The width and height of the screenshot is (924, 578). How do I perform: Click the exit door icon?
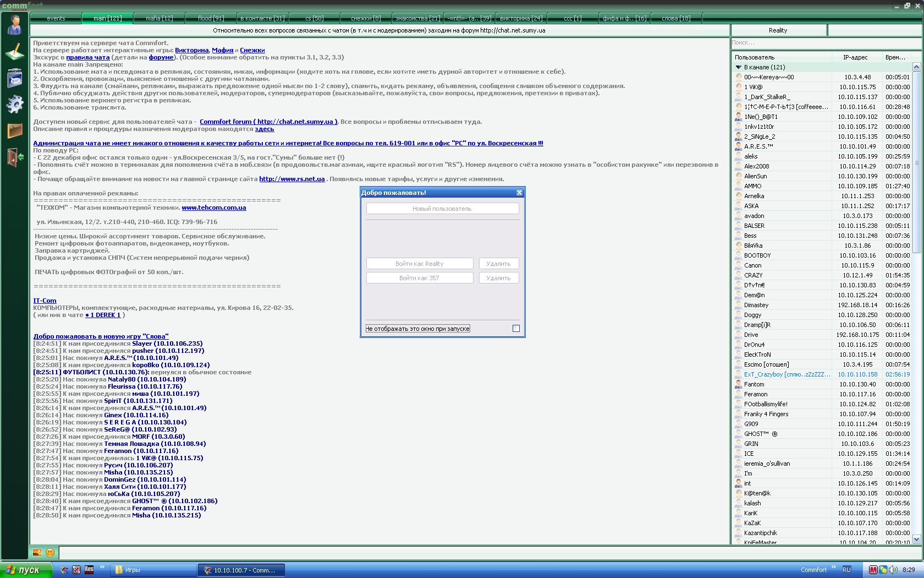point(14,157)
